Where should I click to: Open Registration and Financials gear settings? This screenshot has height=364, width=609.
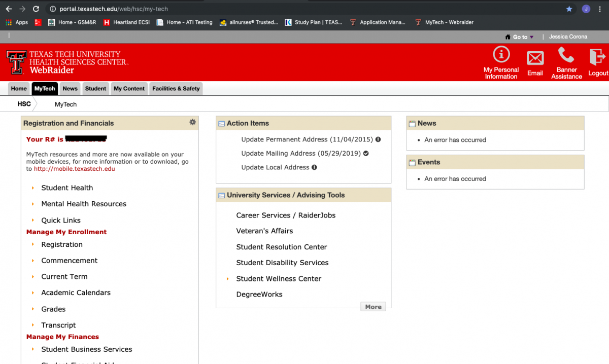point(192,122)
